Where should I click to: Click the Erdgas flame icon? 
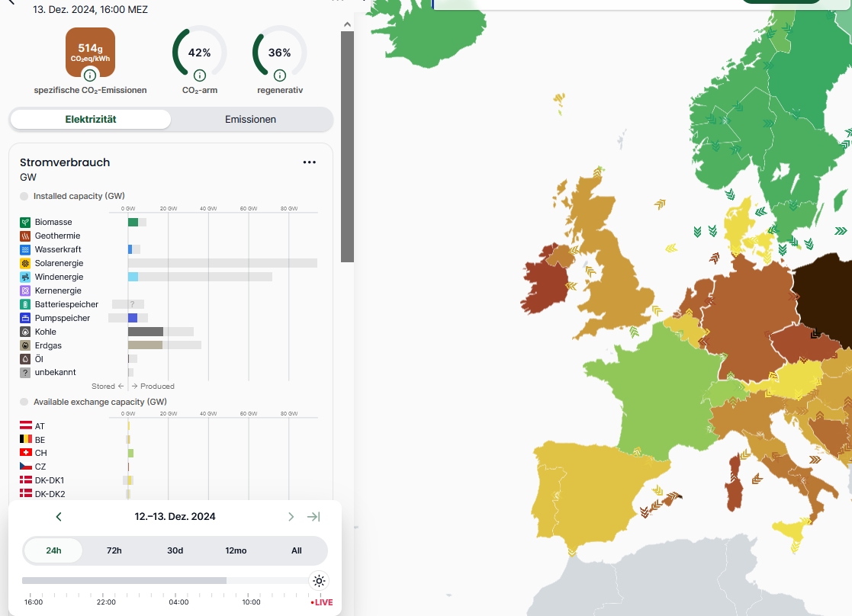(x=25, y=345)
